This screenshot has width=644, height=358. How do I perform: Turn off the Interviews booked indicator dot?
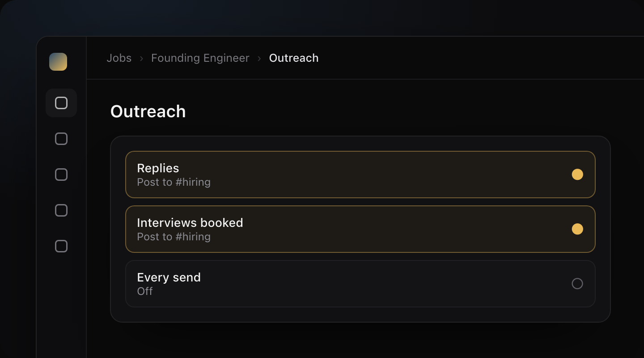[577, 229]
